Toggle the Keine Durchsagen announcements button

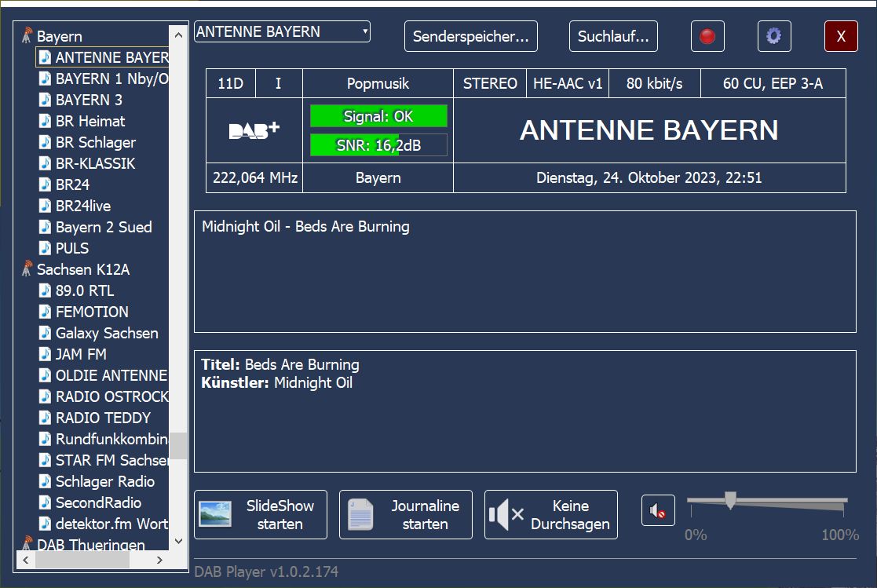[x=551, y=515]
